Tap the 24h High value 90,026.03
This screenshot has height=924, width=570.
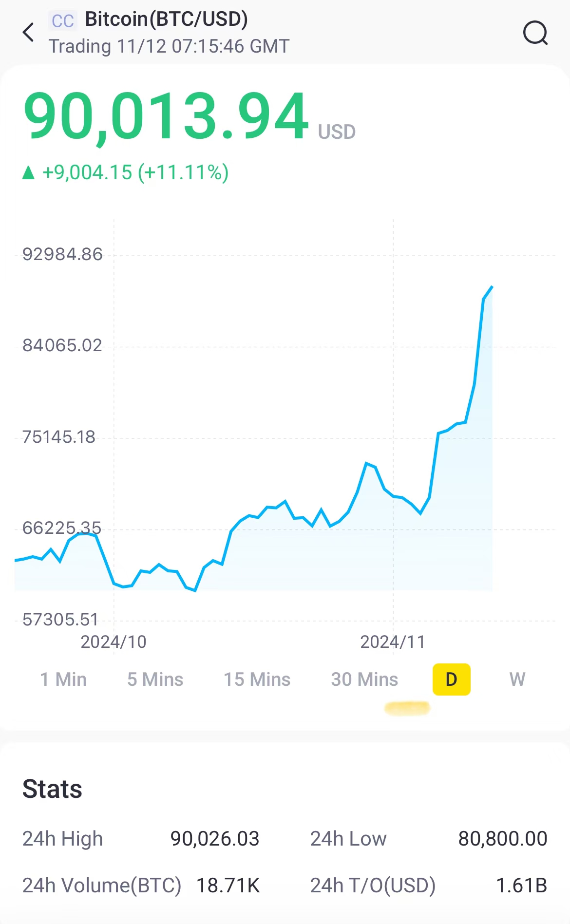pos(215,839)
